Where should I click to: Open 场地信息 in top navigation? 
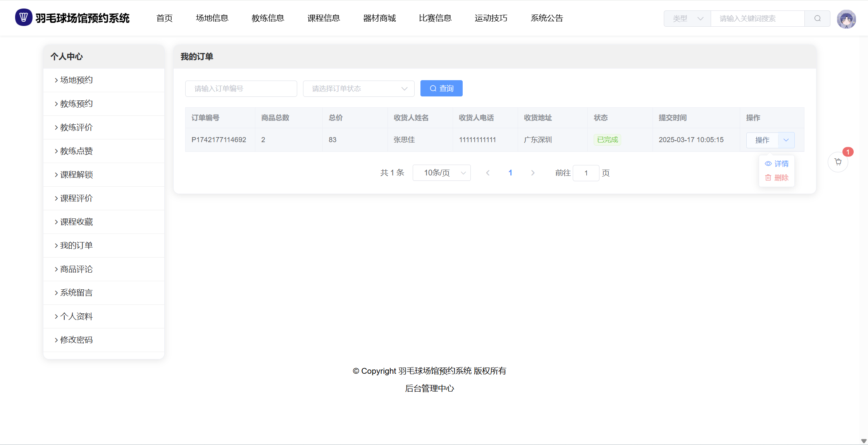tap(212, 18)
